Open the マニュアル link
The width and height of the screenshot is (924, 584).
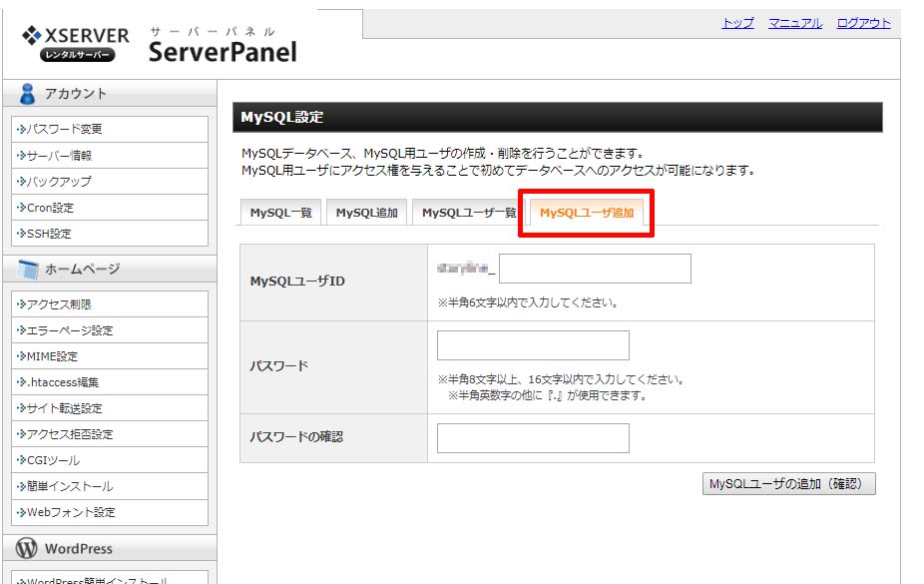pos(794,23)
